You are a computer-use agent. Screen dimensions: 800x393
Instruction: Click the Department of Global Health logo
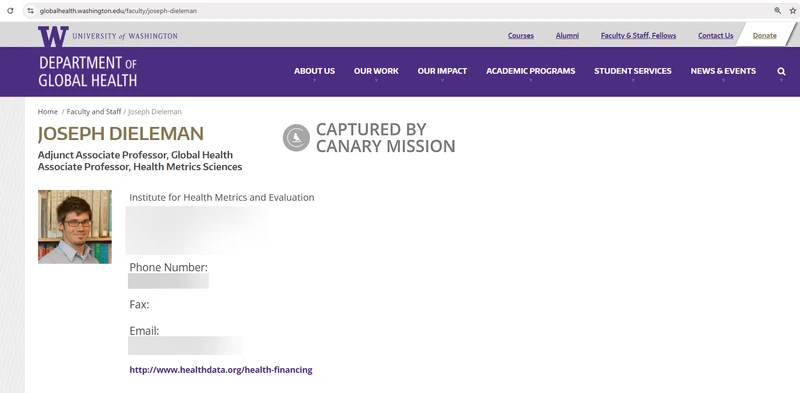(88, 71)
